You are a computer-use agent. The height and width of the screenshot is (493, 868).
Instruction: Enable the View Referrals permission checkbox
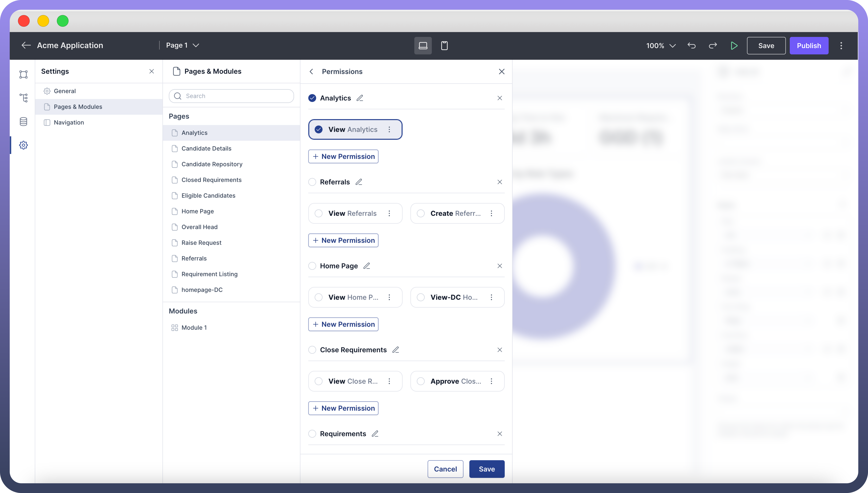click(x=318, y=213)
